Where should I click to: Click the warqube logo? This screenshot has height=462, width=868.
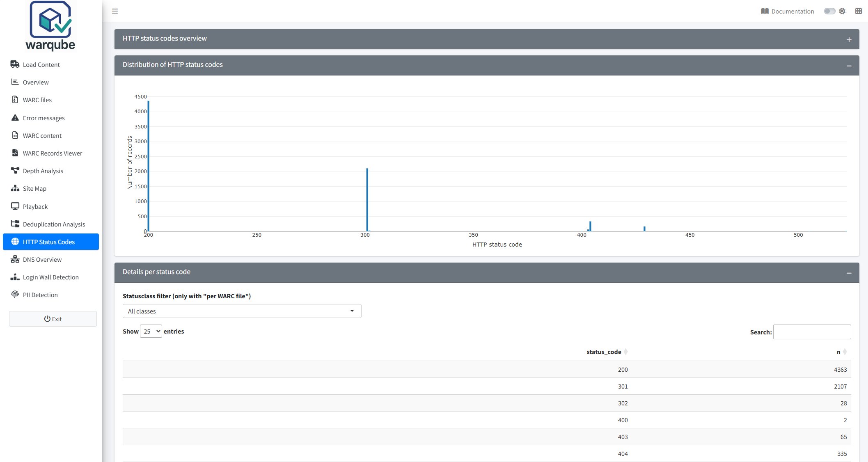tap(50, 26)
